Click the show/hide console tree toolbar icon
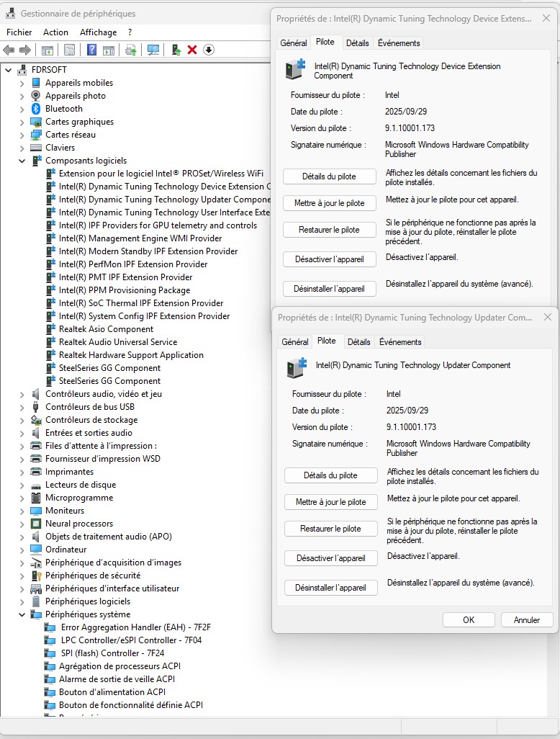Image resolution: width=560 pixels, height=739 pixels. 47,50
